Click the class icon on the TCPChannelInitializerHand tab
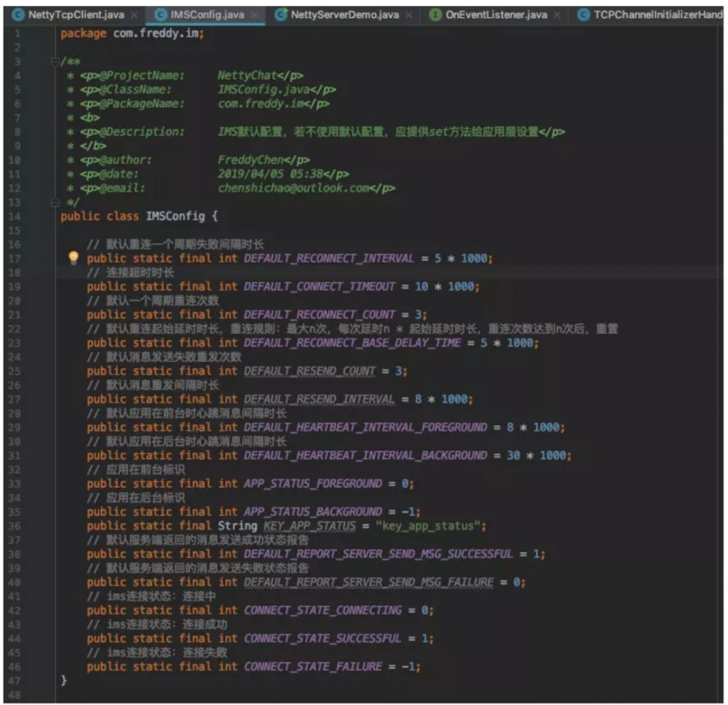This screenshot has height=705, width=728. coord(583,15)
